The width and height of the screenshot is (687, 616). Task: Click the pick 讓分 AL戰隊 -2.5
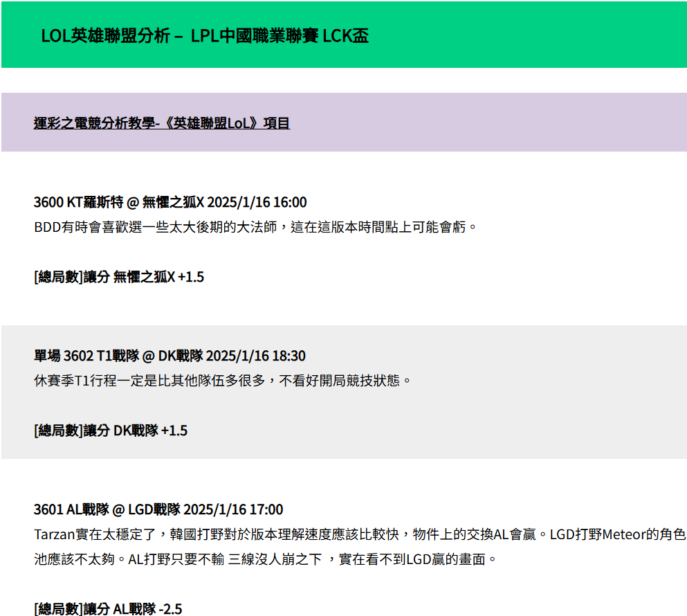point(108,608)
